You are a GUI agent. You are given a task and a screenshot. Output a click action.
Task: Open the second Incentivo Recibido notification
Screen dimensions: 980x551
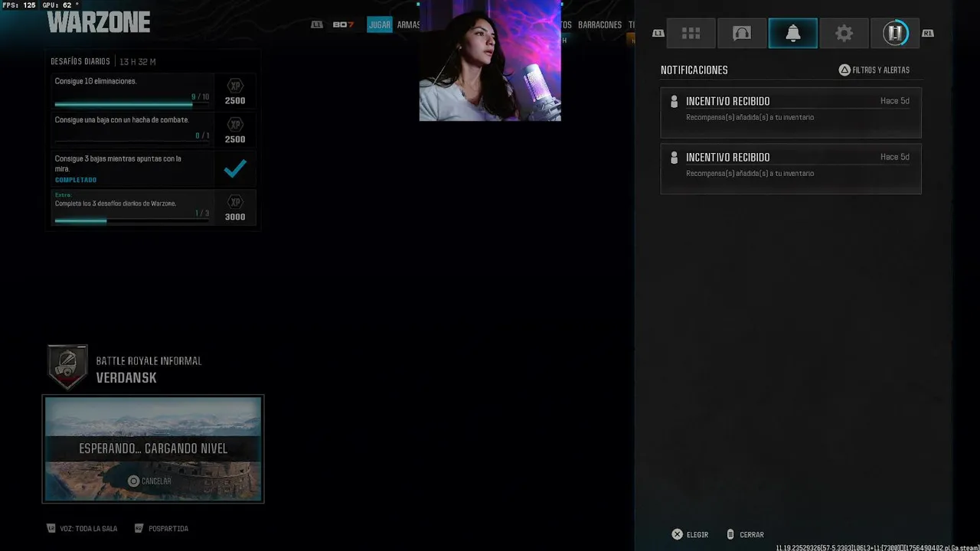point(791,168)
